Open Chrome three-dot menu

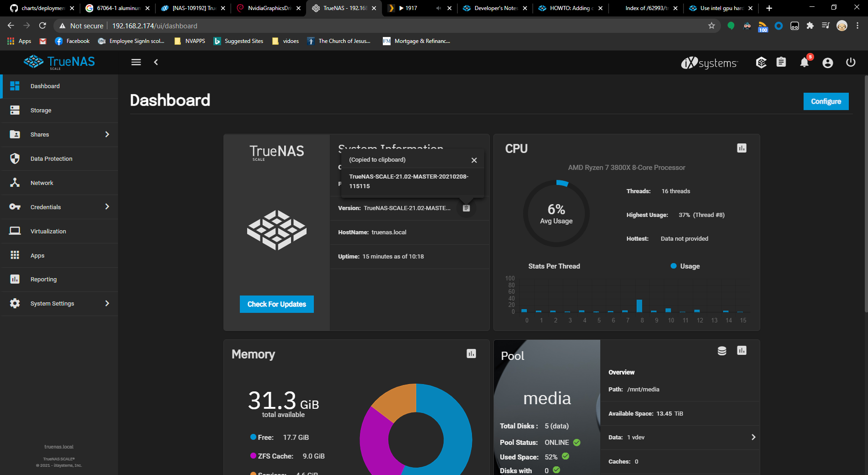857,26
